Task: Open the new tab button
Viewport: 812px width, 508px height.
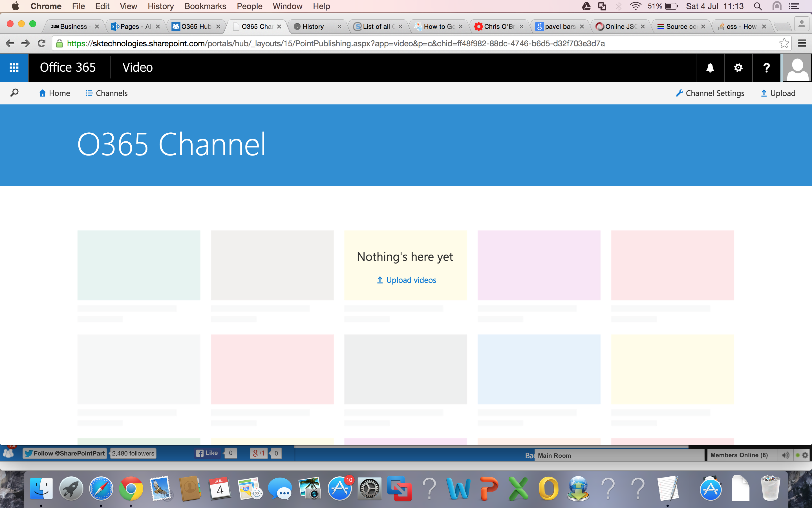Action: tap(782, 27)
